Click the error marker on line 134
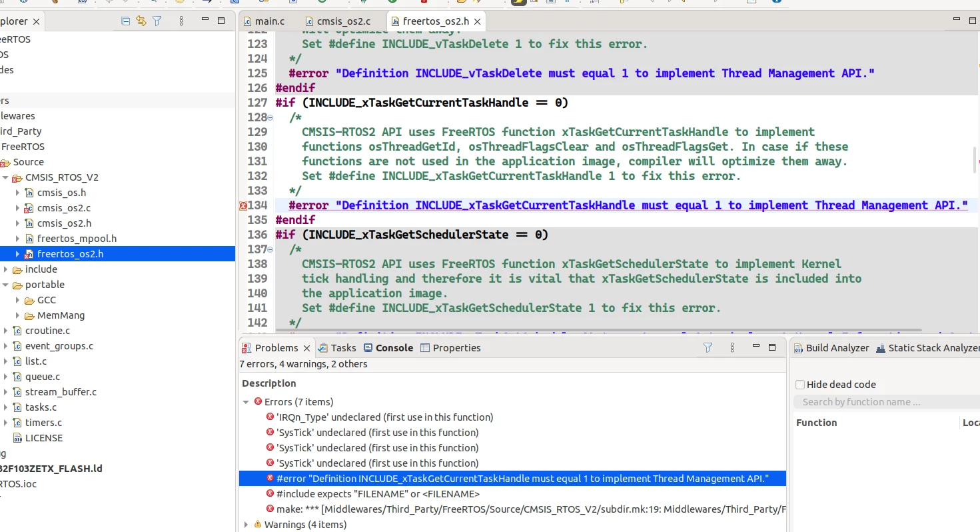980x532 pixels. click(243, 206)
